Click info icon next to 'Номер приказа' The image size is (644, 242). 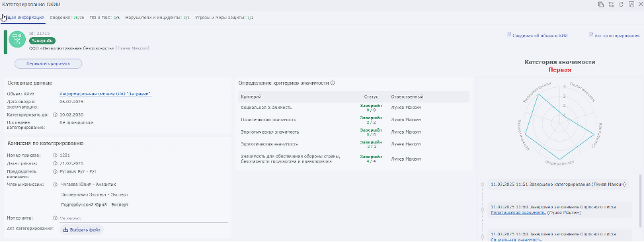(x=56, y=155)
